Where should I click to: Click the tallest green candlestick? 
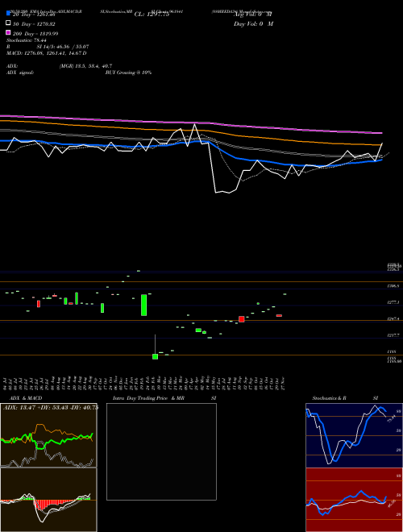[x=143, y=305]
